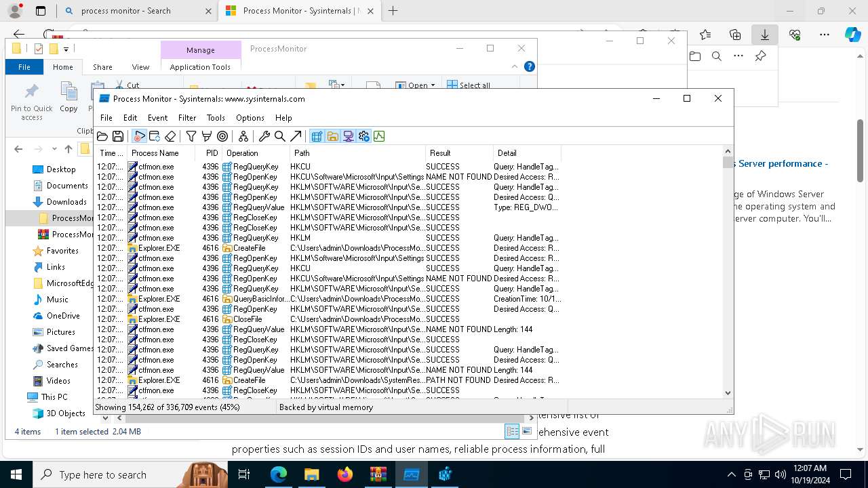Open the Event menu

[157, 117]
